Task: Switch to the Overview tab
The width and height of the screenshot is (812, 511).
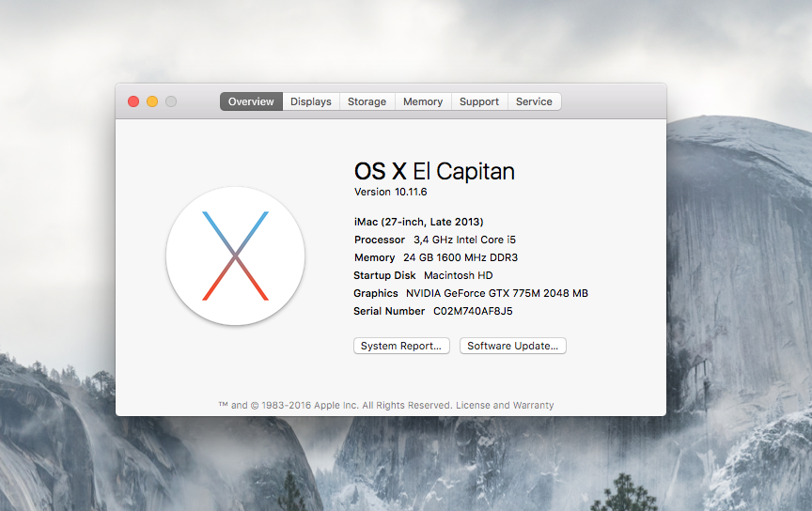Action: click(x=251, y=101)
